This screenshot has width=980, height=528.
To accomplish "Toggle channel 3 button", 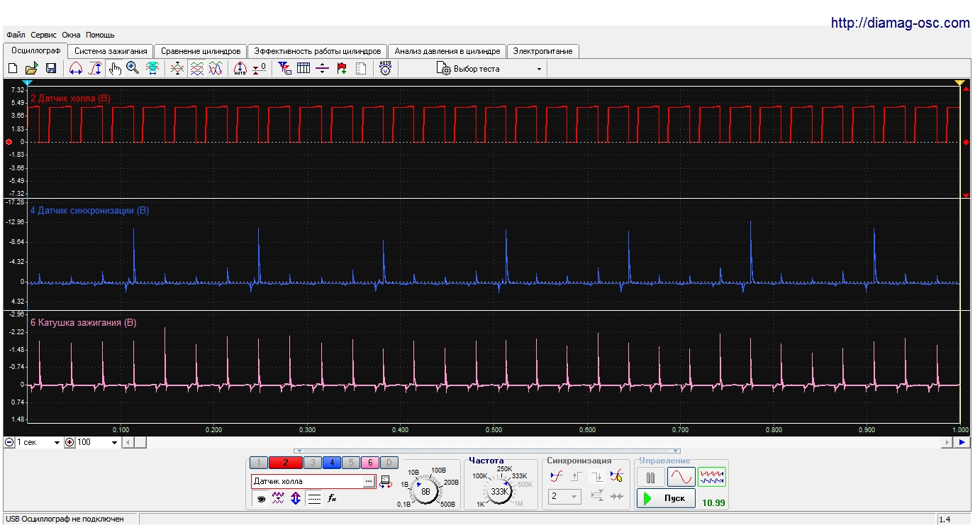I will point(313,463).
